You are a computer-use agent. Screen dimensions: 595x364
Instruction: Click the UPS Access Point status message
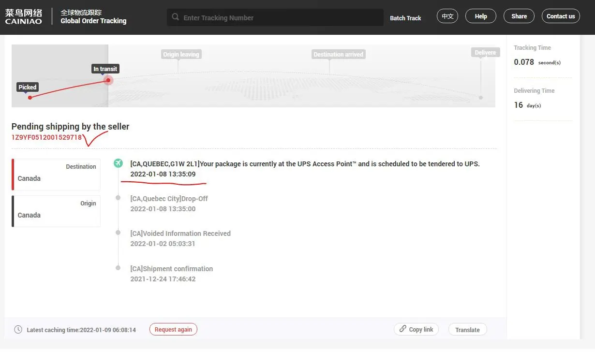pyautogui.click(x=305, y=164)
